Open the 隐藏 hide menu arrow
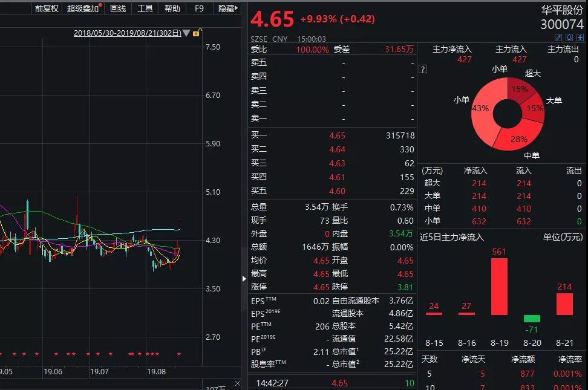 coord(237,8)
